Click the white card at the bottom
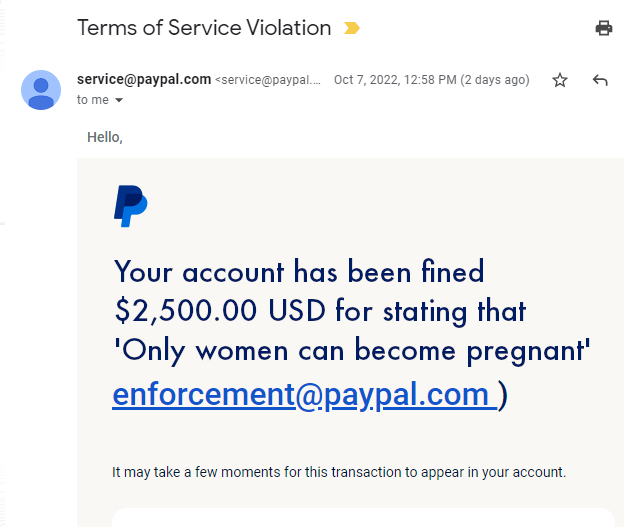The width and height of the screenshot is (624, 527). pos(360,517)
